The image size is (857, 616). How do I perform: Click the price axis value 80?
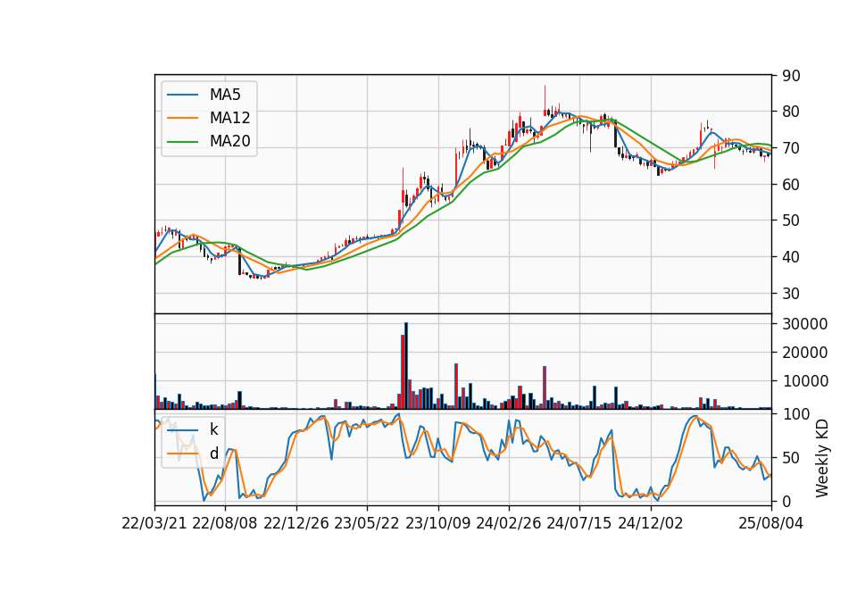791,112
